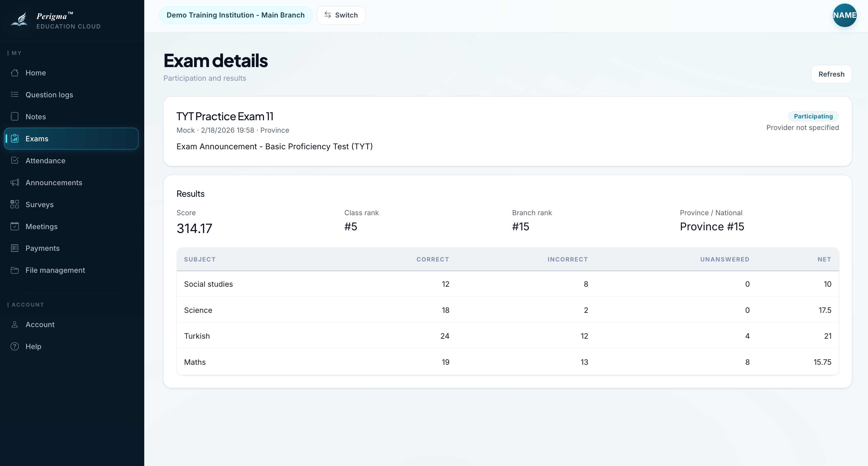The height and width of the screenshot is (466, 868).
Task: Select the Exams menu item
Action: [71, 139]
